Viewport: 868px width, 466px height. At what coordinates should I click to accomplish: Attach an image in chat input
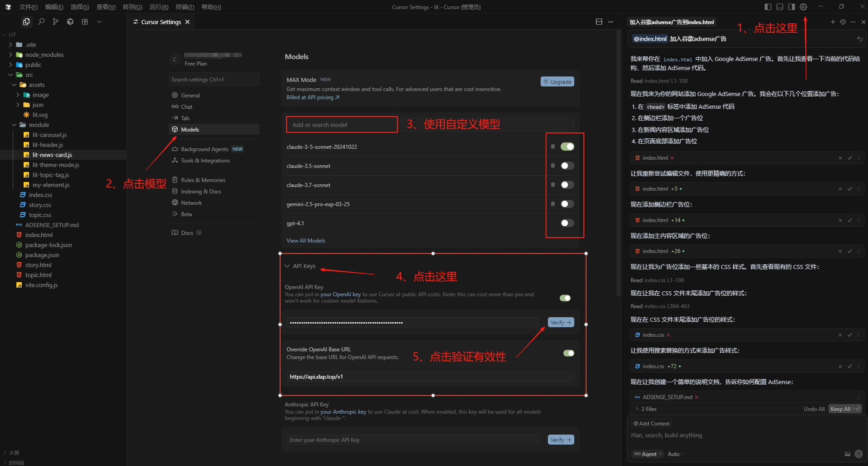[848, 454]
